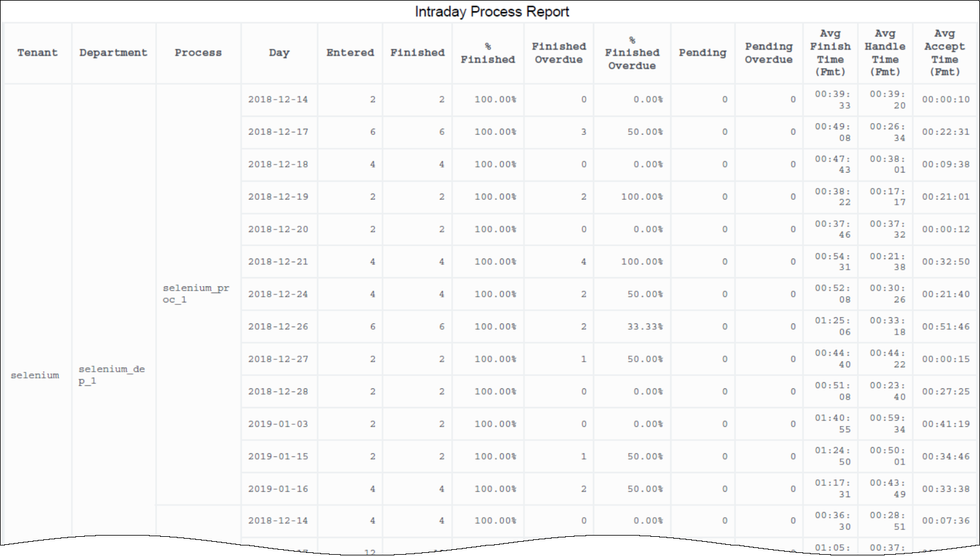980x556 pixels.
Task: Click the Day column header
Action: click(279, 53)
